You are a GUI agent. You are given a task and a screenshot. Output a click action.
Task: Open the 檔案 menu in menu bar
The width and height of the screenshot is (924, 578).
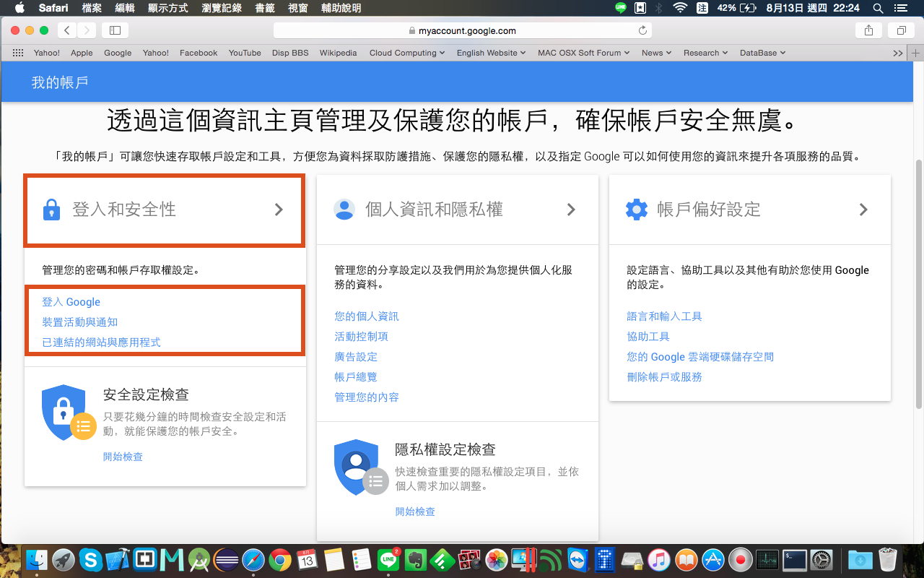point(92,8)
